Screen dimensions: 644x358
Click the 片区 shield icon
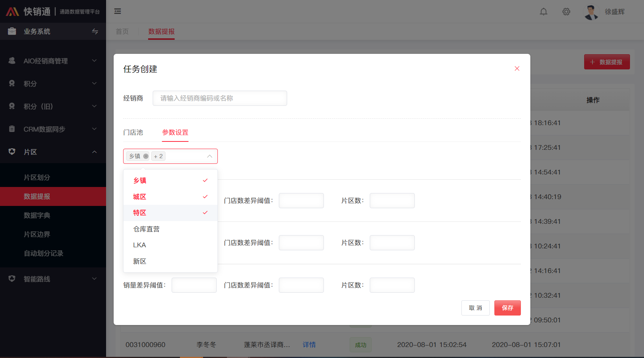click(12, 152)
